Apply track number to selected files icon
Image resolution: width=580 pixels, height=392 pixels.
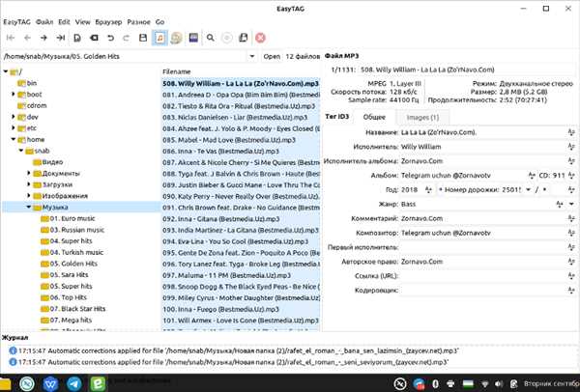pos(571,190)
